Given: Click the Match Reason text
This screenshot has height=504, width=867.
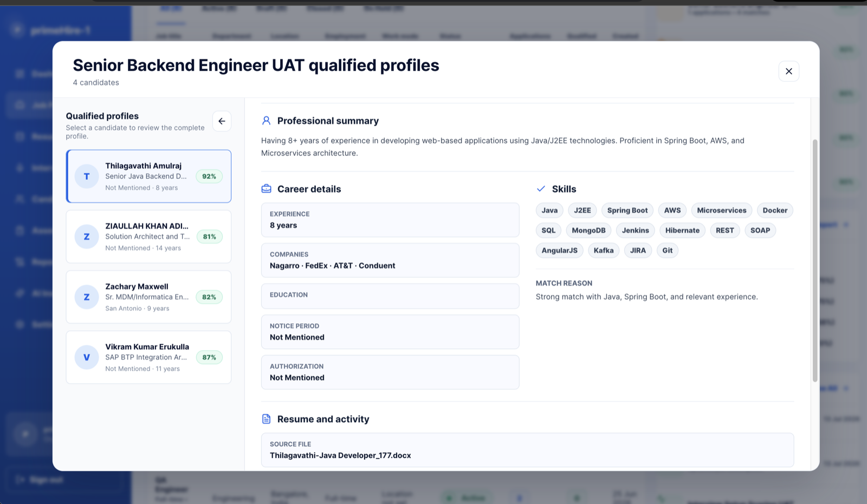Looking at the screenshot, I should 646,297.
